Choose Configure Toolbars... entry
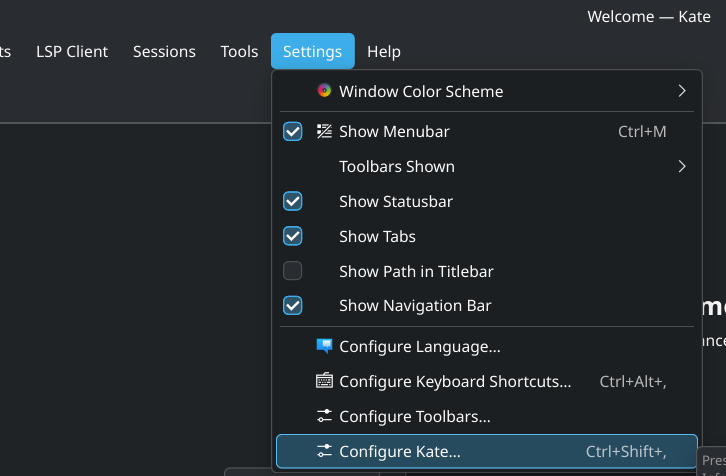This screenshot has height=476, width=726. tap(487, 416)
